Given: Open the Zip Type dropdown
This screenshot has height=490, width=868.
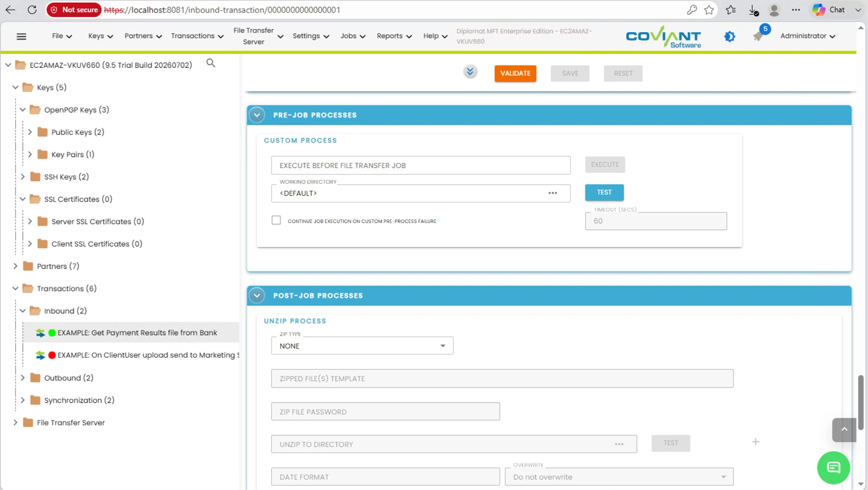Looking at the screenshot, I should click(x=362, y=346).
